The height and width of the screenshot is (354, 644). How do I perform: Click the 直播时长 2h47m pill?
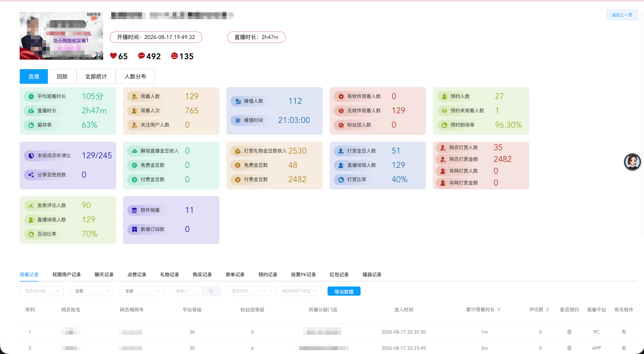coord(256,37)
